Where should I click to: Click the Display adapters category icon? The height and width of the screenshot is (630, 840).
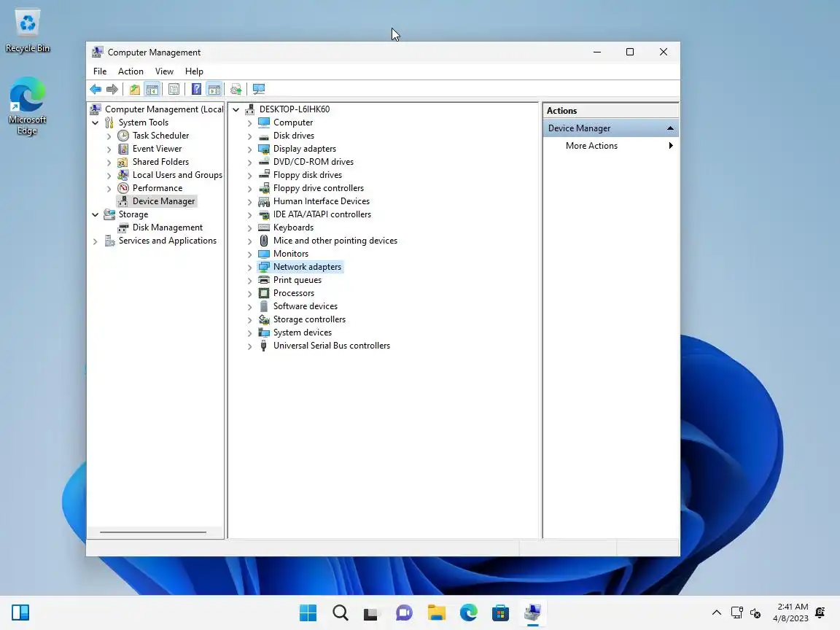click(263, 149)
